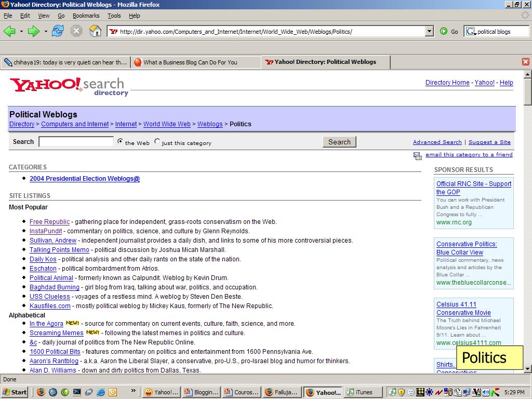Open the Start menu

(x=14, y=392)
